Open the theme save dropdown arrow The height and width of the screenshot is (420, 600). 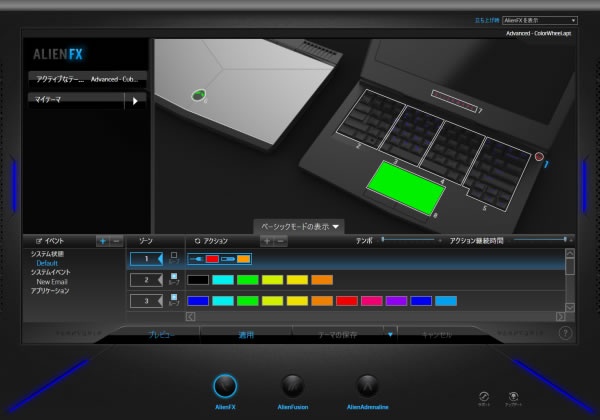click(x=390, y=334)
